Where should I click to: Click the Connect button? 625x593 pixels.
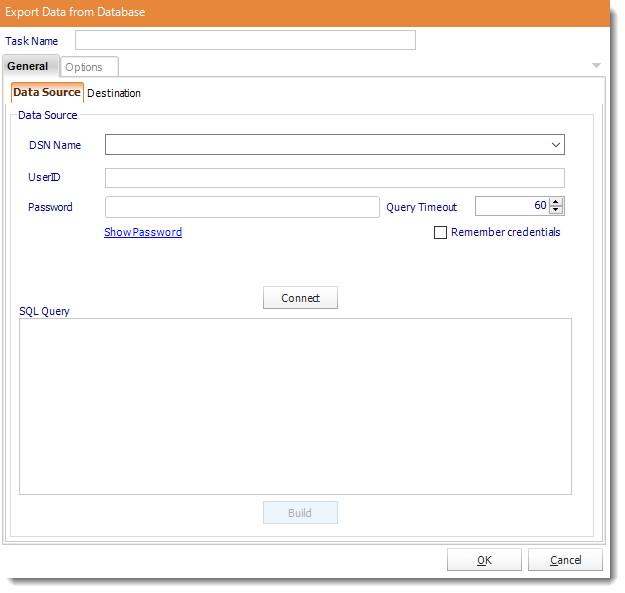[x=300, y=298]
